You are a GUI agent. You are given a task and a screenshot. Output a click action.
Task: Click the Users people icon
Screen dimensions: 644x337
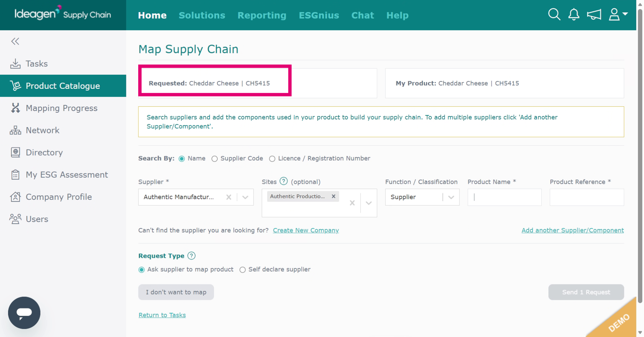point(15,219)
